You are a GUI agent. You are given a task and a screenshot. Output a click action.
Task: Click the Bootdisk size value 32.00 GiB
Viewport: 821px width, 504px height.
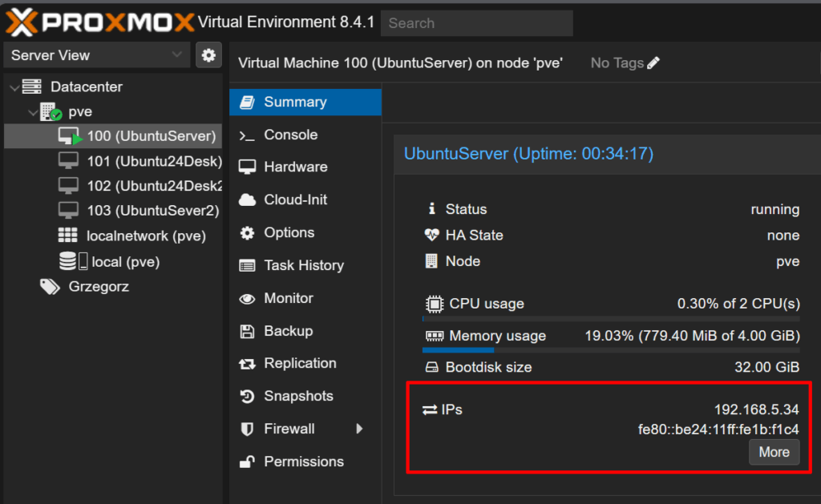(767, 368)
